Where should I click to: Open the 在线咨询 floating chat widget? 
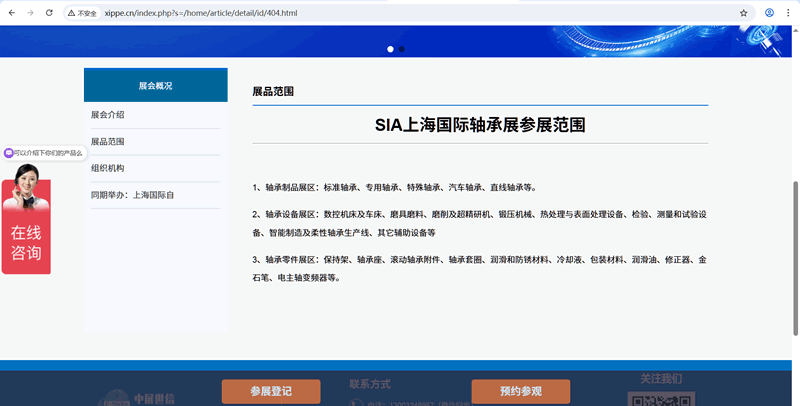click(26, 240)
